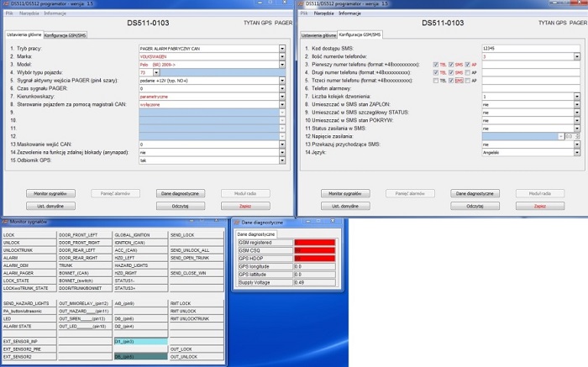
Task: Open the Tryb pracy dropdown
Action: tap(282, 49)
